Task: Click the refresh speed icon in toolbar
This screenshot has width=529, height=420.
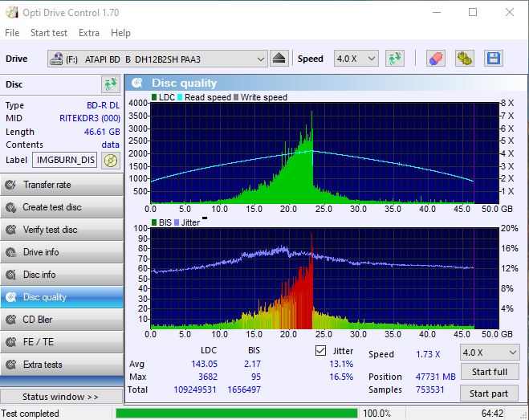Action: pyautogui.click(x=394, y=59)
